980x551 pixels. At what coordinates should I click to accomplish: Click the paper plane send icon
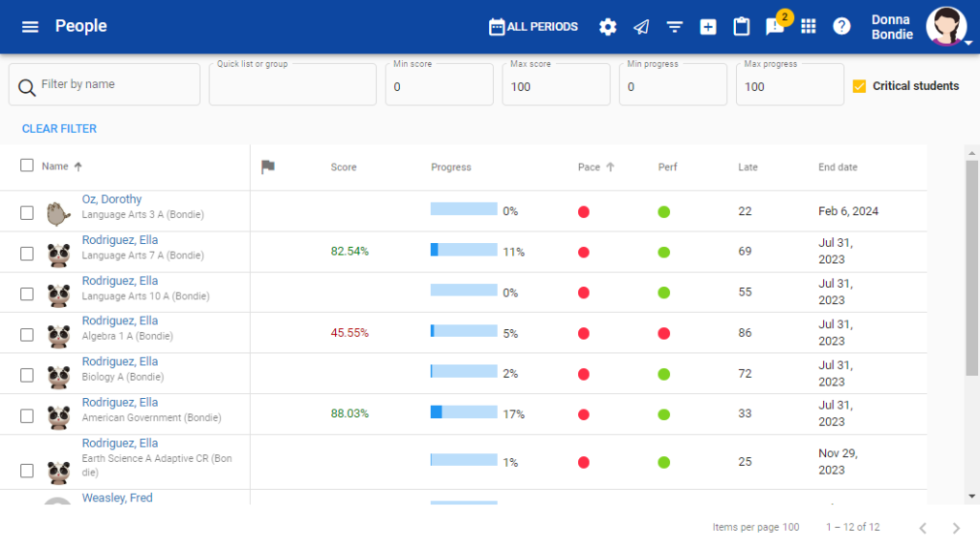(641, 27)
